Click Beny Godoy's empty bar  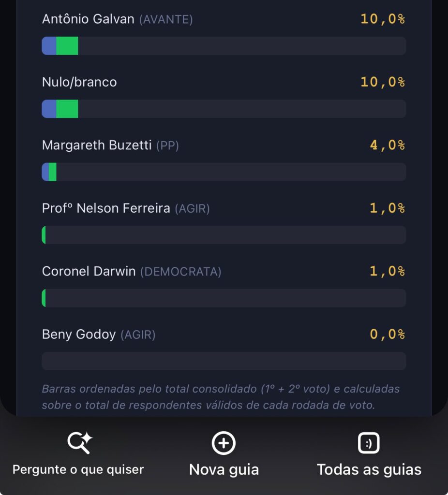pos(224,361)
